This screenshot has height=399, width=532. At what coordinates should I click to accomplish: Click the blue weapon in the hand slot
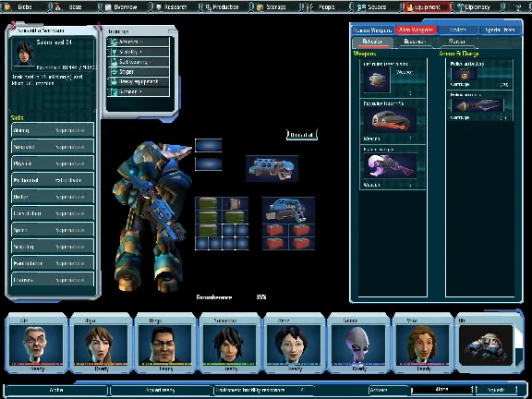272,169
